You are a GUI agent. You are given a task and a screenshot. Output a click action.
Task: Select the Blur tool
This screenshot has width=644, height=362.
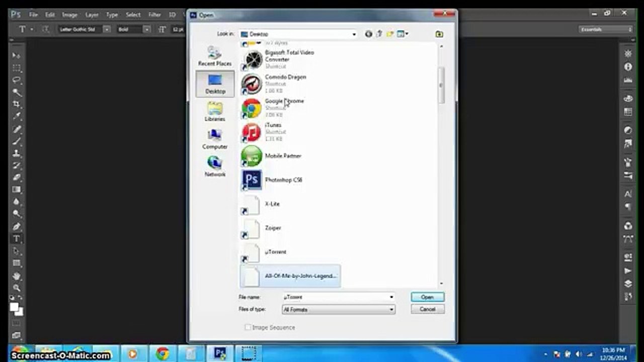pos(17,202)
